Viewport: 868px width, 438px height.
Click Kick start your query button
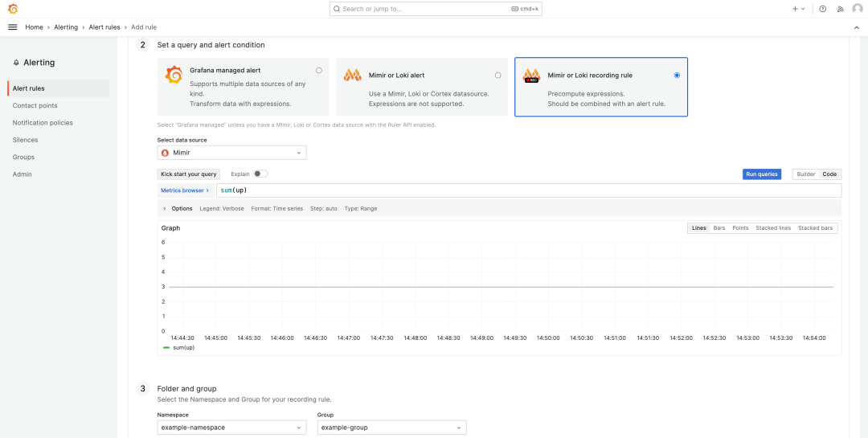188,174
